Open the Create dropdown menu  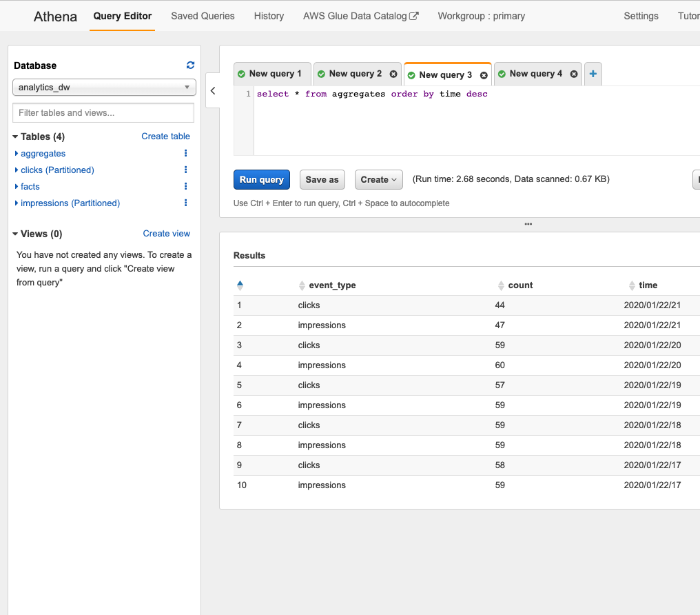pyautogui.click(x=378, y=179)
